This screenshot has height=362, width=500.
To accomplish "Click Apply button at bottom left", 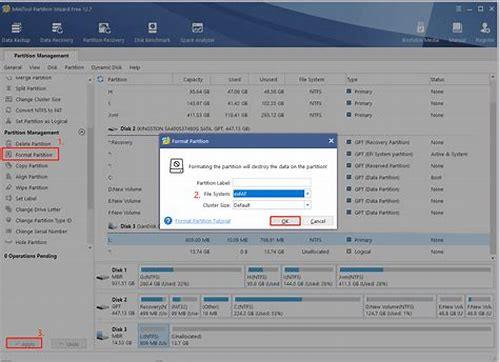I will click(24, 343).
